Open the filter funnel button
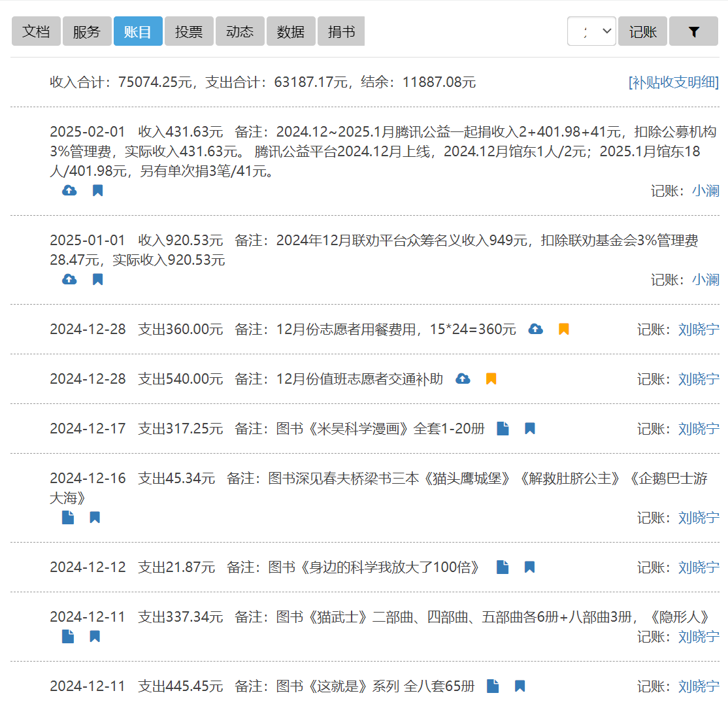The image size is (728, 708). click(x=694, y=31)
